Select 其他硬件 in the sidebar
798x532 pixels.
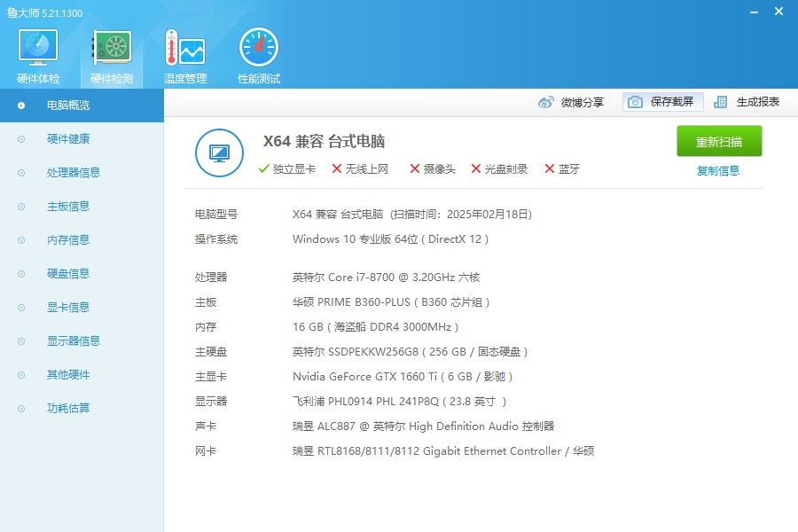tap(82, 375)
